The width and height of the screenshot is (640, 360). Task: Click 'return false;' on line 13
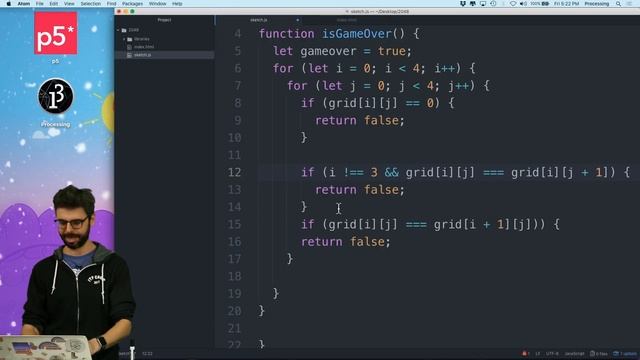pyautogui.click(x=360, y=190)
